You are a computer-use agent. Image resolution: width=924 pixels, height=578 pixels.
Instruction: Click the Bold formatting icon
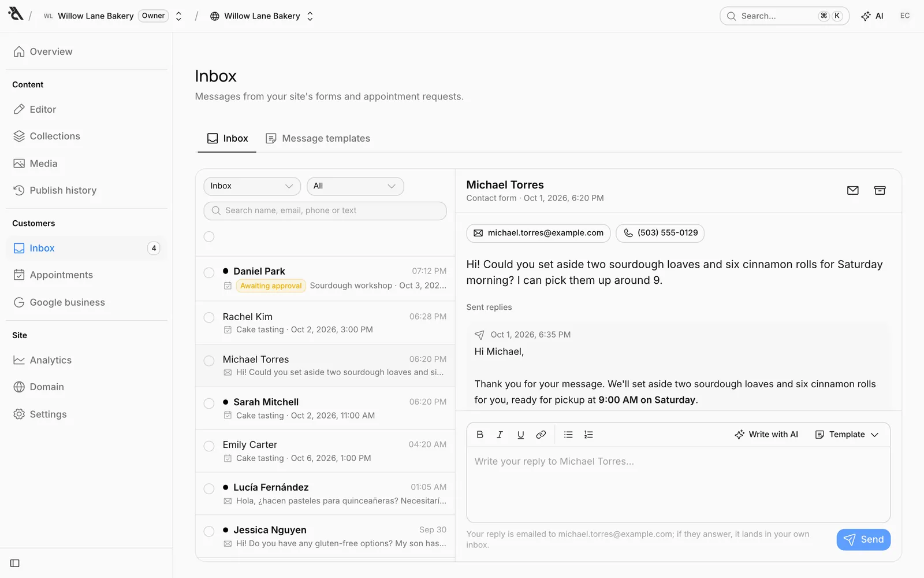click(480, 435)
